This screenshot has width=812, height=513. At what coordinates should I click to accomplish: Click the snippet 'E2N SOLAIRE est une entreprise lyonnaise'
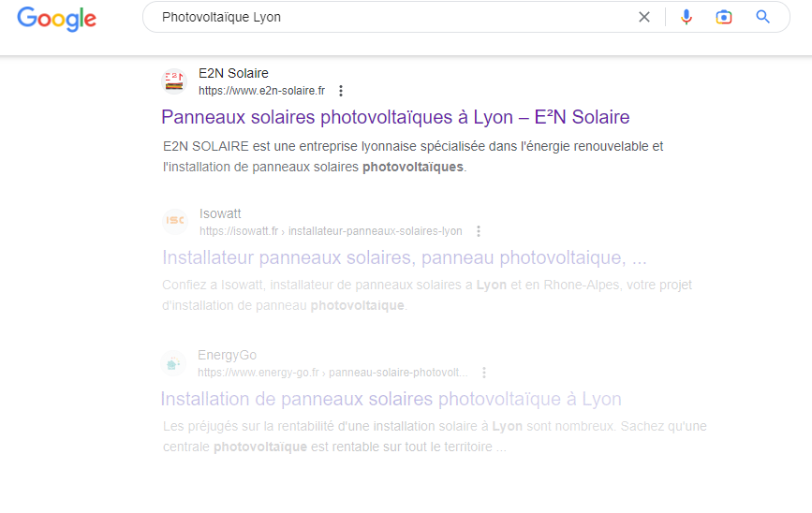pyautogui.click(x=413, y=156)
